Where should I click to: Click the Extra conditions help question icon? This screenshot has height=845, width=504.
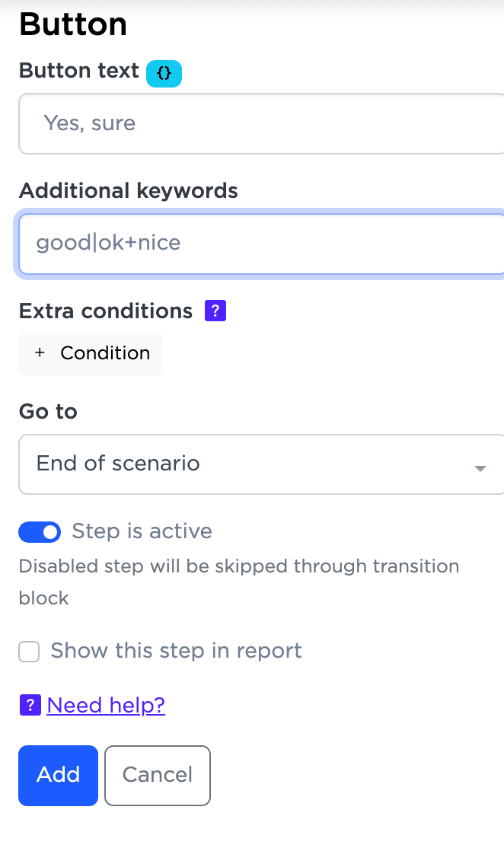pos(215,311)
